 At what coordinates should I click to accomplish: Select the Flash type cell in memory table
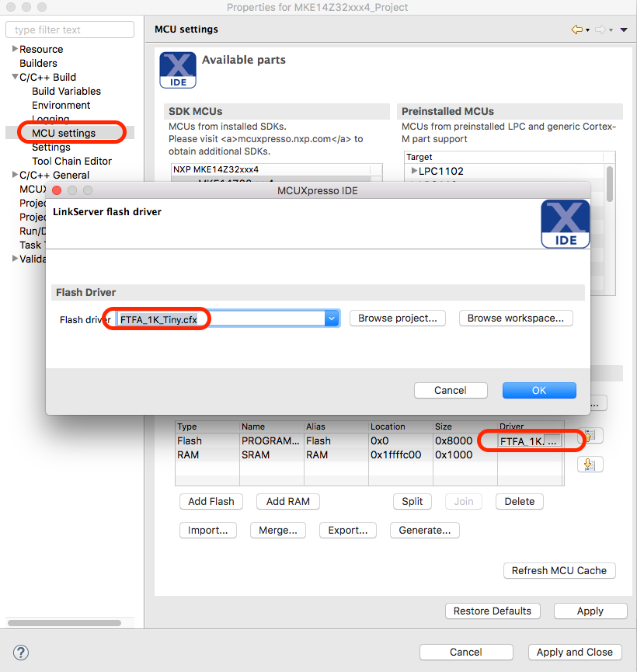[x=207, y=441]
